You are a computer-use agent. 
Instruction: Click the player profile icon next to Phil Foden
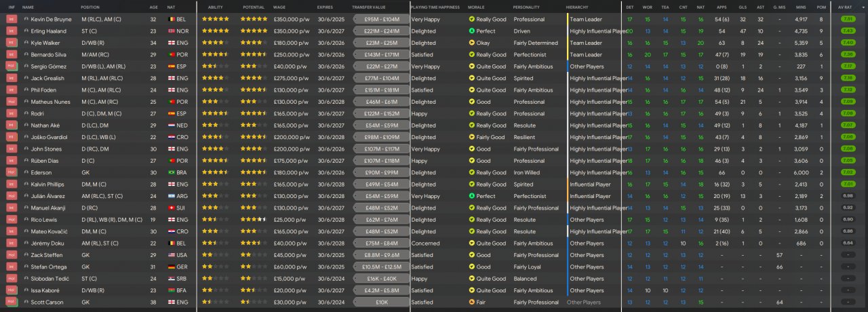26,90
